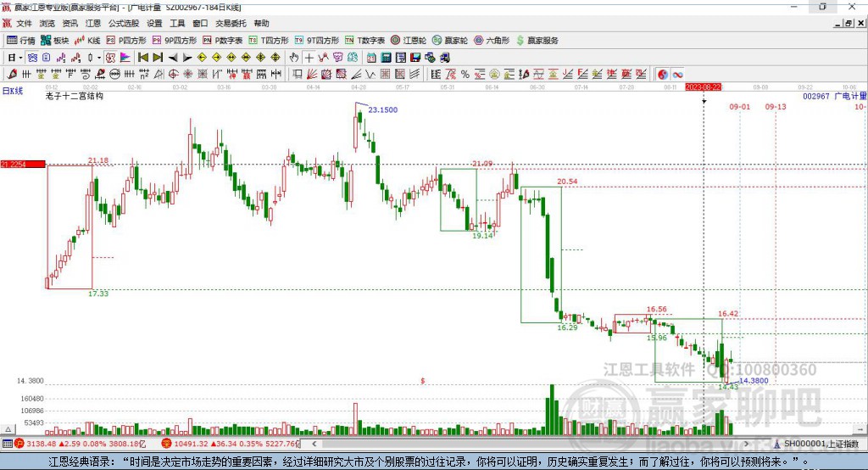Screen dimensions: 868x470
Task: Select the percent % tool icon
Action: click(465, 75)
